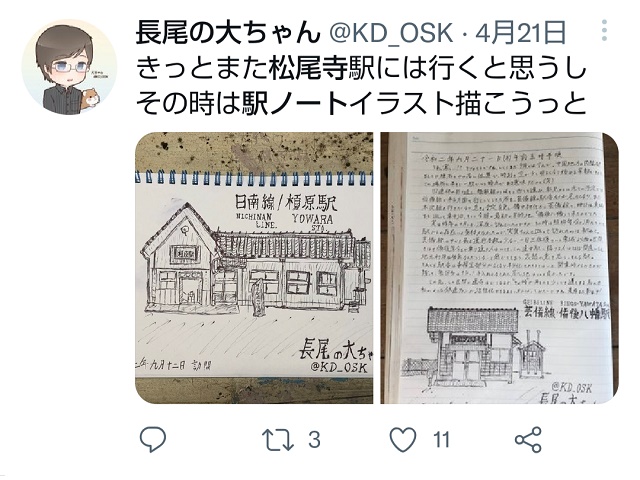This screenshot has height=480, width=640.
Task: Click the tweet text line about 松尾寺駅
Action: click(361, 68)
